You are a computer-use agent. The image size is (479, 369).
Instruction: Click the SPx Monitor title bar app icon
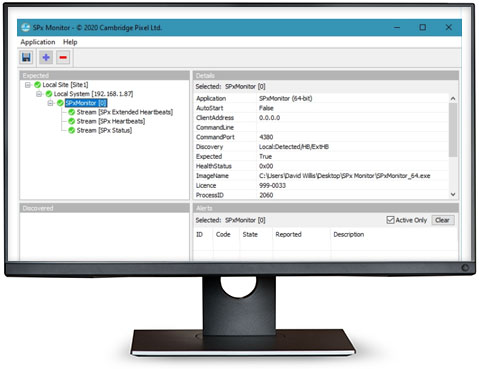coord(26,28)
